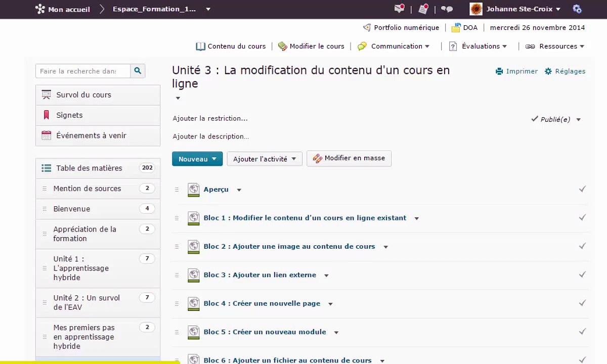This screenshot has width=607, height=364.
Task: Open Mon accueil home icon
Action: tap(40, 9)
